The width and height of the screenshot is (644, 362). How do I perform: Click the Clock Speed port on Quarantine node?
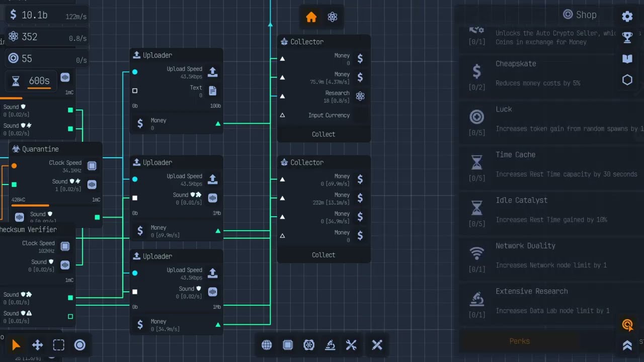coord(14,165)
